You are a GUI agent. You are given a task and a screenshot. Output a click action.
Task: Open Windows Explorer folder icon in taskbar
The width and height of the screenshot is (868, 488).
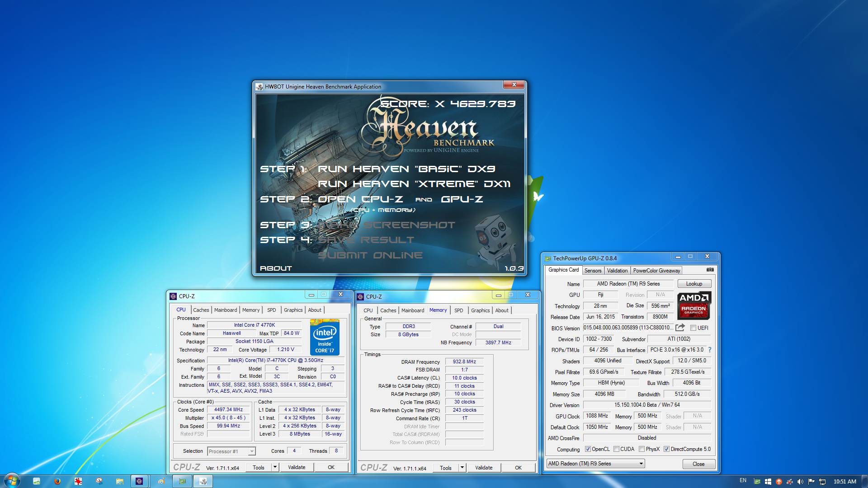119,481
